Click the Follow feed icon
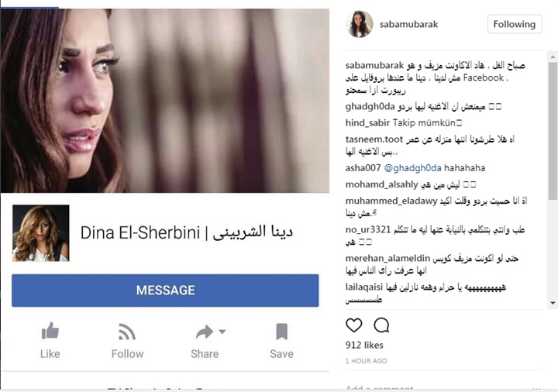Screen dimensions: 558x392 pos(127,332)
